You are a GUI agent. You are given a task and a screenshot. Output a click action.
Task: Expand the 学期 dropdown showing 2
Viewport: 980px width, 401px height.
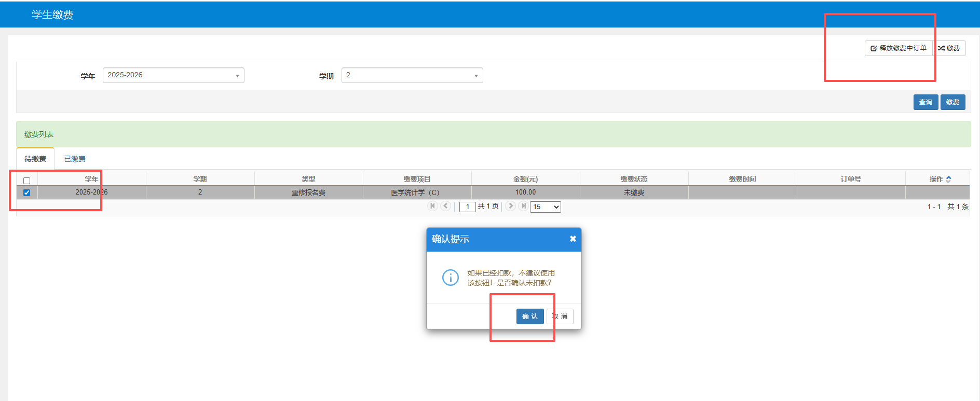(x=412, y=75)
